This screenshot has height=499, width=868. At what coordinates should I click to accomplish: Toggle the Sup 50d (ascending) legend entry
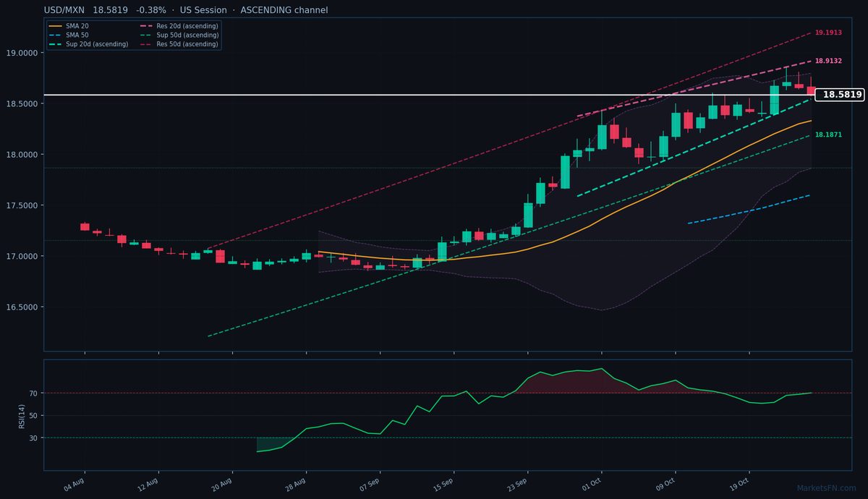178,35
